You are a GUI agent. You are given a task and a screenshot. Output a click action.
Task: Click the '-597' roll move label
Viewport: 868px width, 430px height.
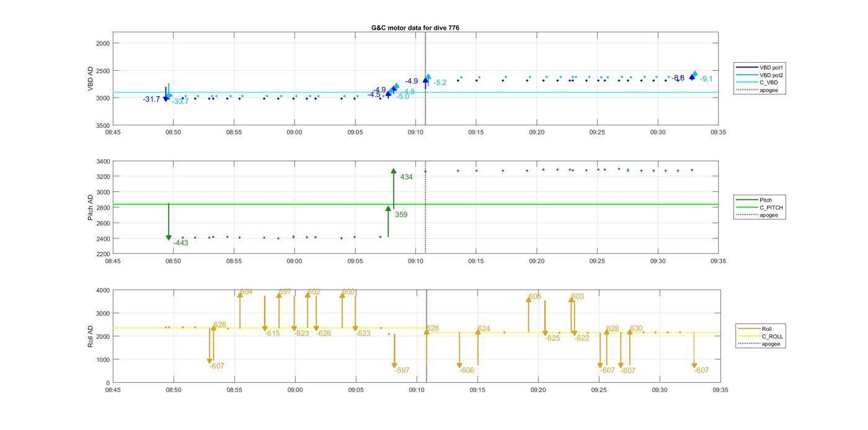402,370
